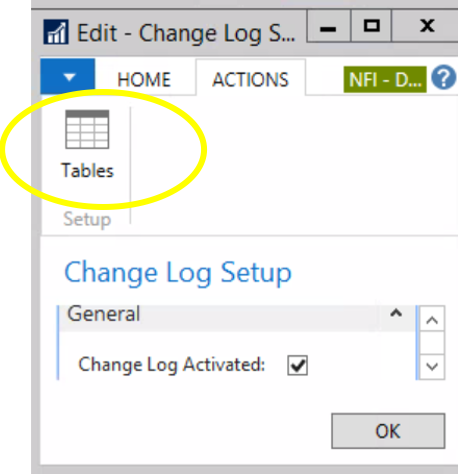Click the scrollbar track between the arrows
This screenshot has width=458, height=474.
coord(432,343)
